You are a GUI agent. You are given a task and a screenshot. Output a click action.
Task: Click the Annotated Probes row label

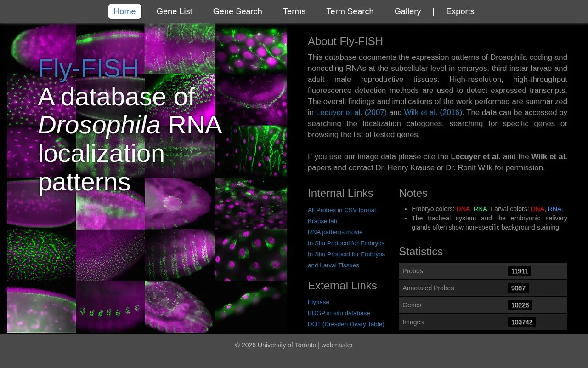coord(428,288)
